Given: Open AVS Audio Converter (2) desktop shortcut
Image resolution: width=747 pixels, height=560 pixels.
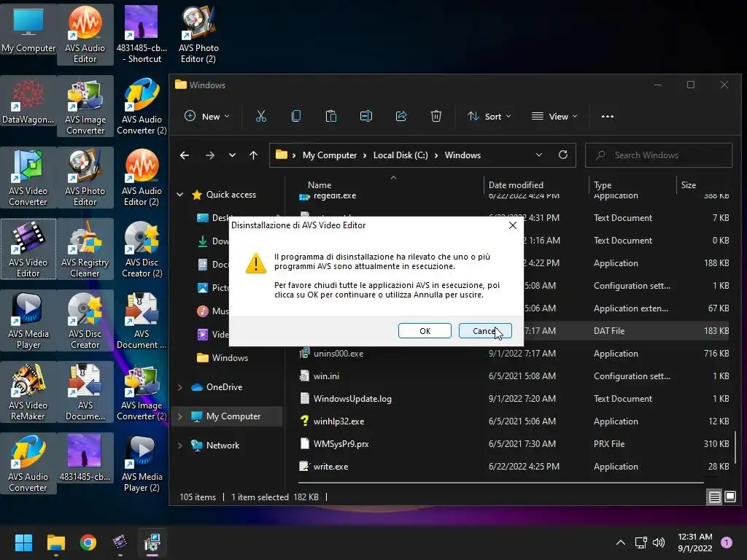Looking at the screenshot, I should tap(142, 106).
